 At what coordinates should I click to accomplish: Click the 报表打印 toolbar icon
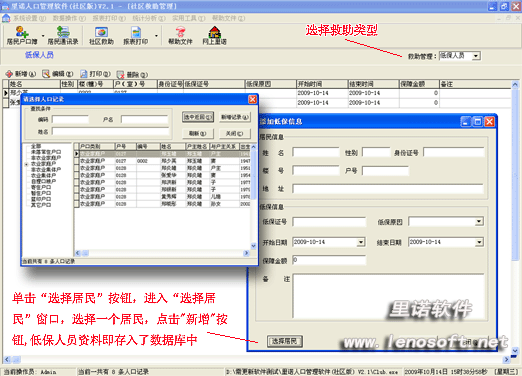pos(136,32)
